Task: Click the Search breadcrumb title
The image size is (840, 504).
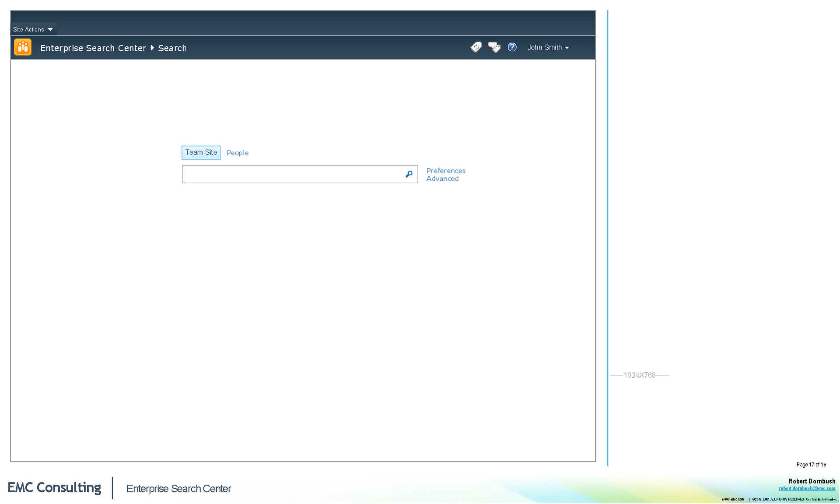Action: [x=172, y=48]
